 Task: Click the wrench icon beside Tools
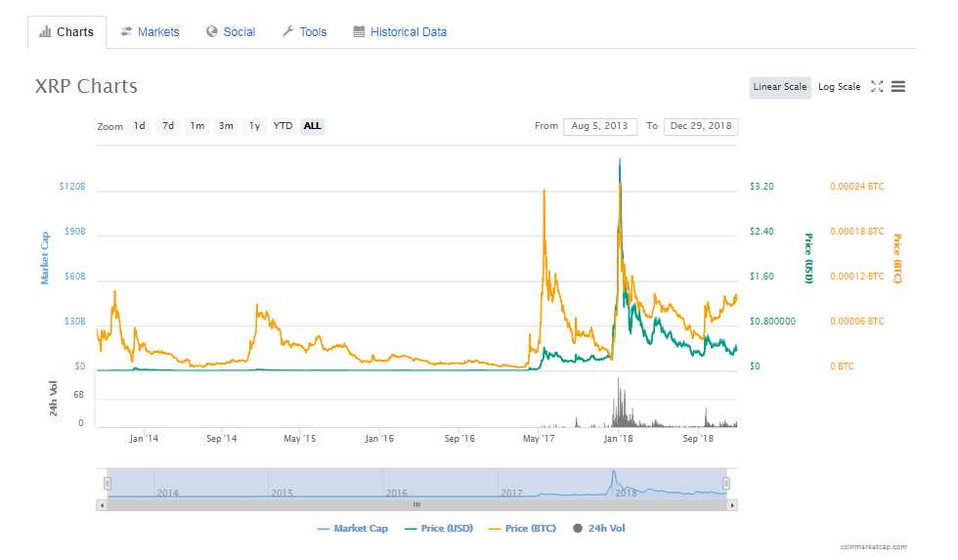287,31
